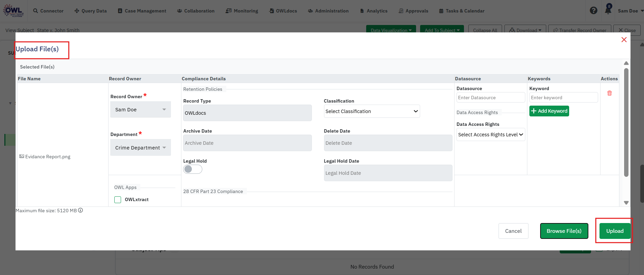Open the Query Data menu
This screenshot has height=275, width=644.
click(90, 11)
